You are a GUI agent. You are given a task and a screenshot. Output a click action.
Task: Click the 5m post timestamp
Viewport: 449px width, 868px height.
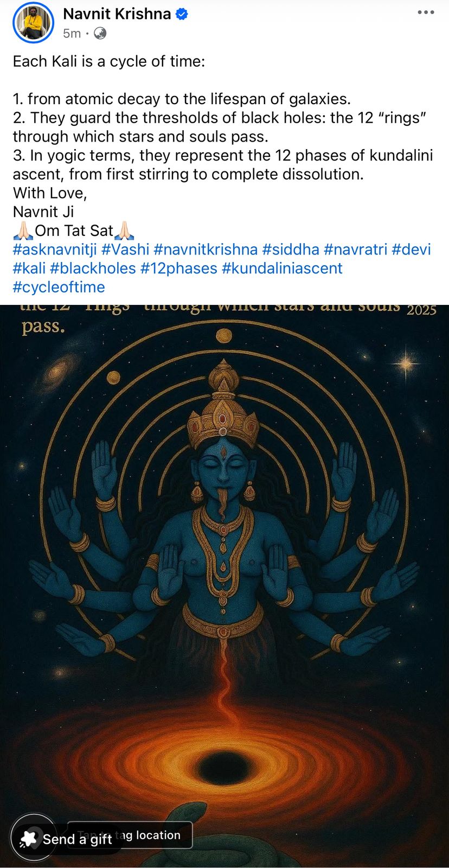point(72,34)
